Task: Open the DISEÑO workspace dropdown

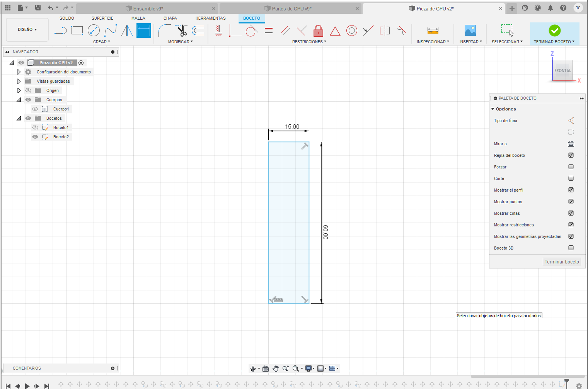Action: tap(27, 29)
